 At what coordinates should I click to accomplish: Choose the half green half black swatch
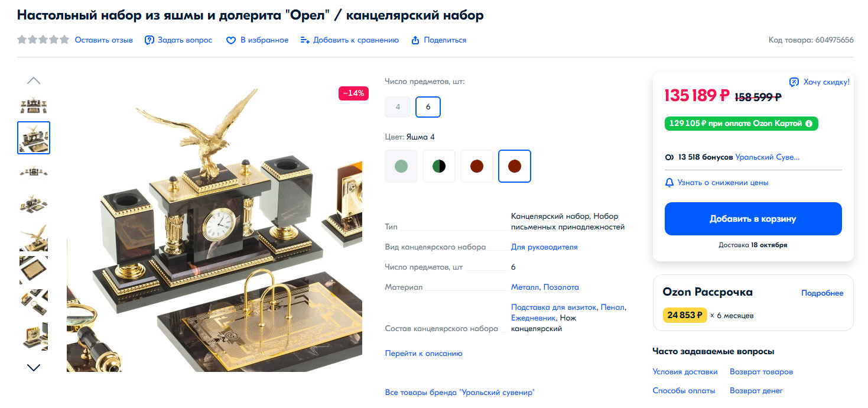(x=439, y=166)
